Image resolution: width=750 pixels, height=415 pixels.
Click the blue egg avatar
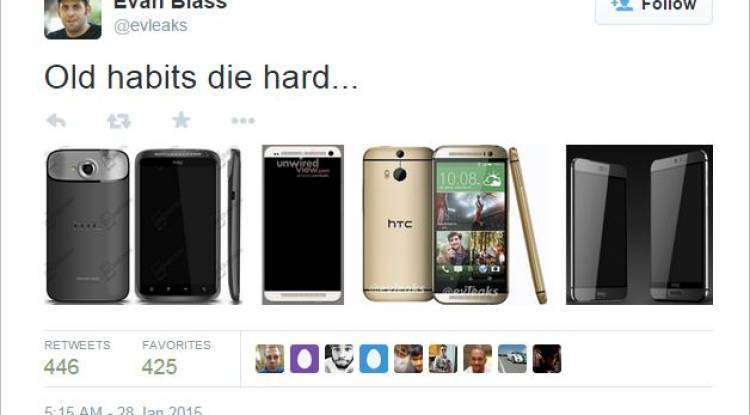click(374, 359)
